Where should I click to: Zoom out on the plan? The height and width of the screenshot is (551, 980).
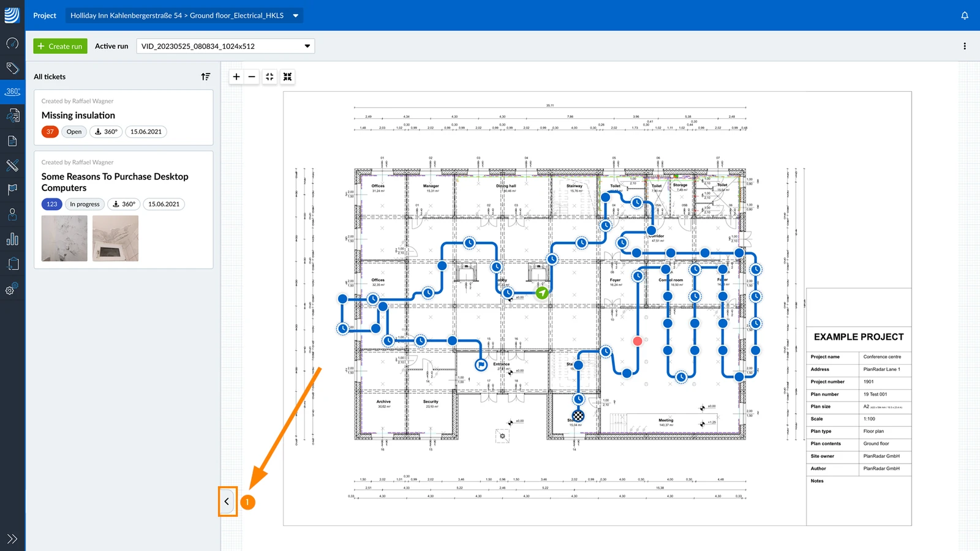(252, 77)
